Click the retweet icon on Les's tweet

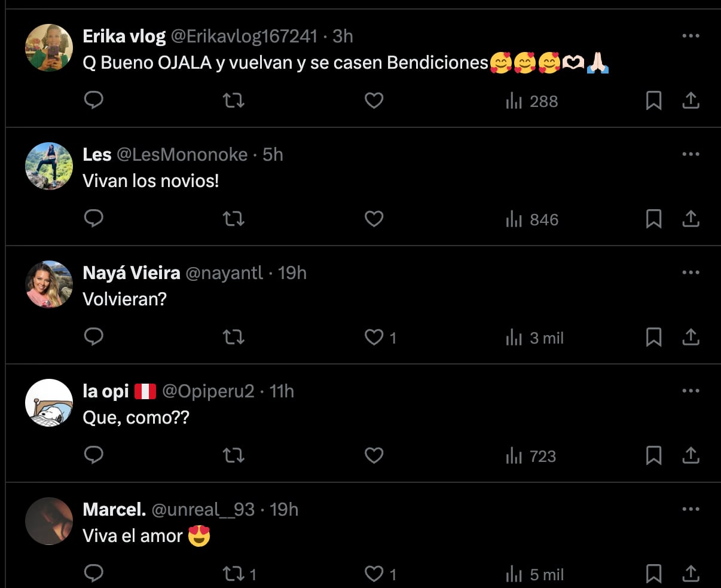click(x=233, y=219)
